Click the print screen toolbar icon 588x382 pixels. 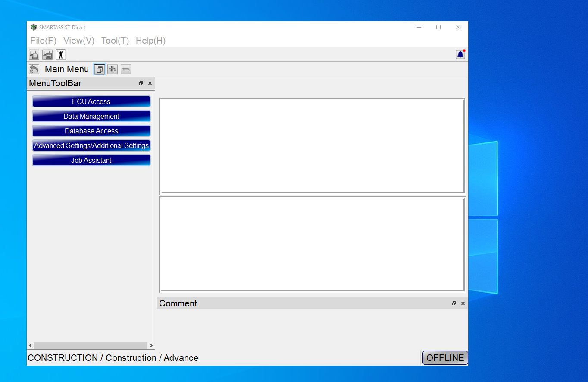pos(34,54)
